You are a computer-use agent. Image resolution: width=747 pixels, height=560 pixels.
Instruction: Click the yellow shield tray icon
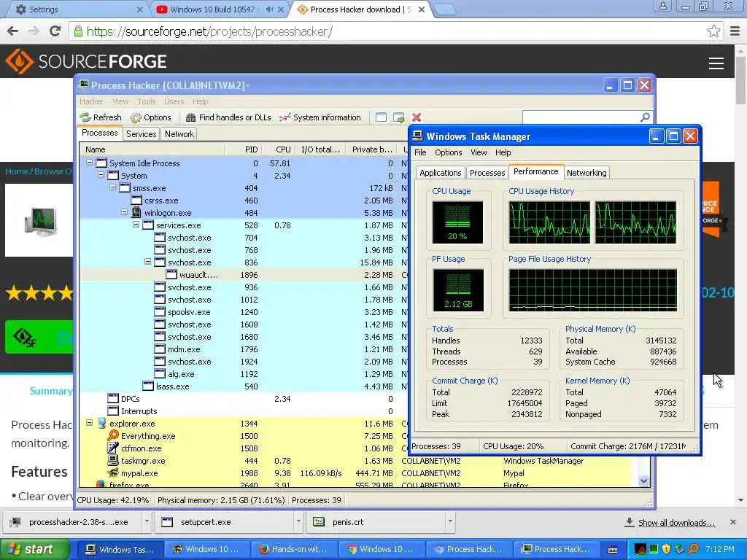(x=666, y=550)
